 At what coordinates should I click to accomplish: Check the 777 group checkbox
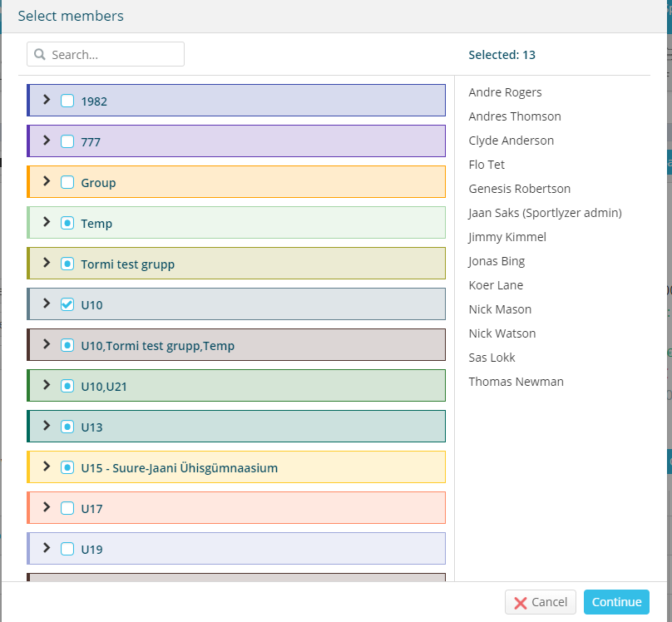click(x=67, y=141)
